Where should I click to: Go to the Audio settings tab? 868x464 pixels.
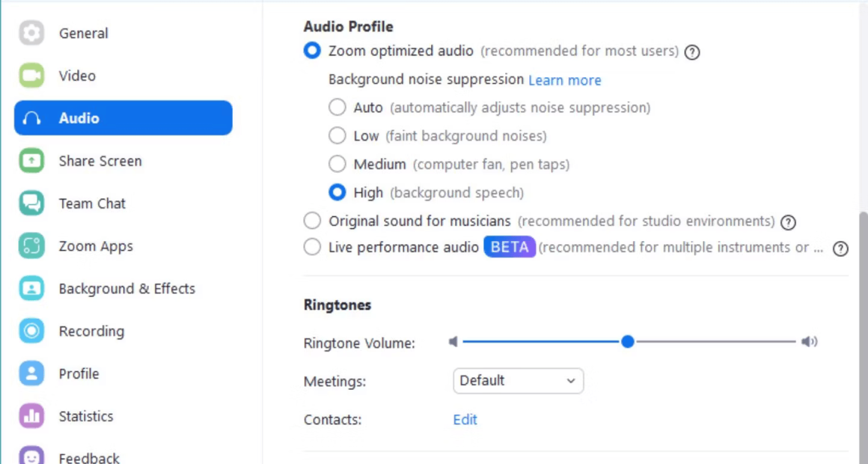point(123,118)
